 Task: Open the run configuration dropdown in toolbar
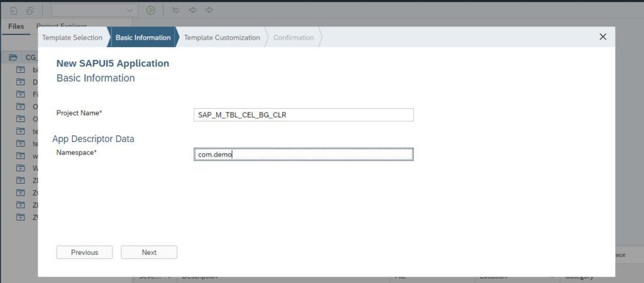95,10
